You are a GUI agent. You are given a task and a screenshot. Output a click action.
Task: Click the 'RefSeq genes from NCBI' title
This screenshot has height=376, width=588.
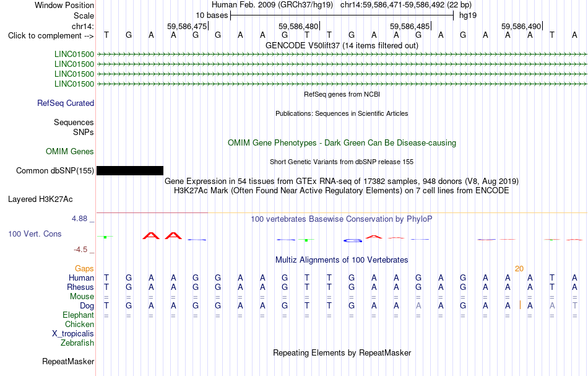(x=342, y=94)
